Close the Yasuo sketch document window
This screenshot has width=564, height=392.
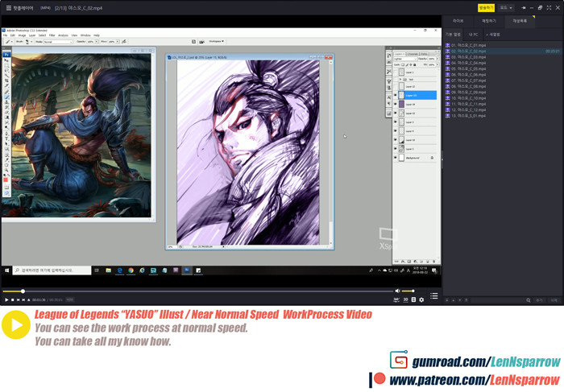(329, 57)
